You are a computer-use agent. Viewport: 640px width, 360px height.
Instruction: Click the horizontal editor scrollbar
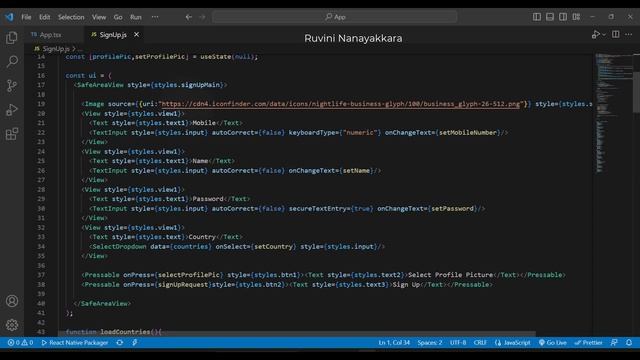297,333
